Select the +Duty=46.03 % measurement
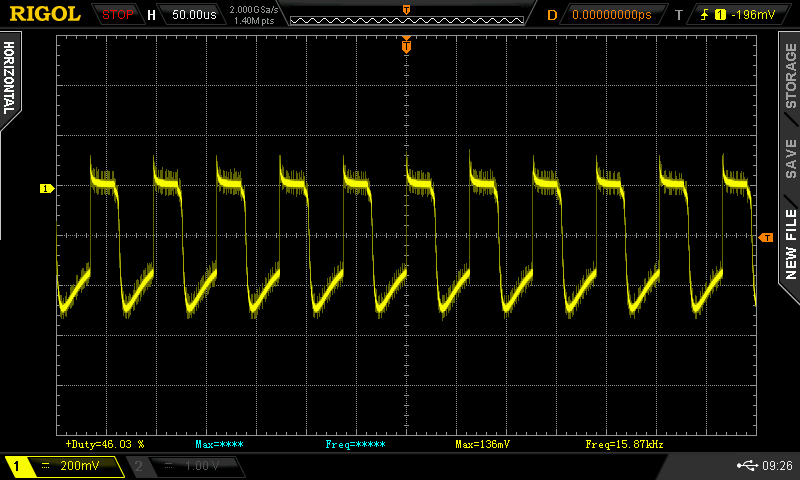This screenshot has width=800, height=480. coord(105,443)
